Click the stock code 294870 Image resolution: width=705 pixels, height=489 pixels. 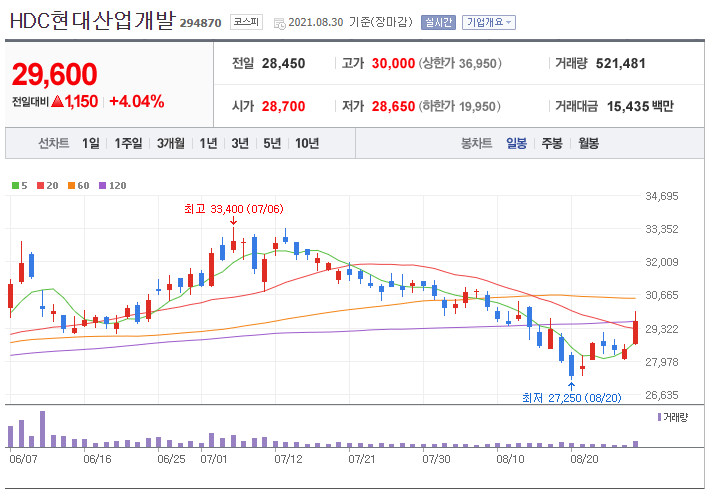[x=201, y=23]
